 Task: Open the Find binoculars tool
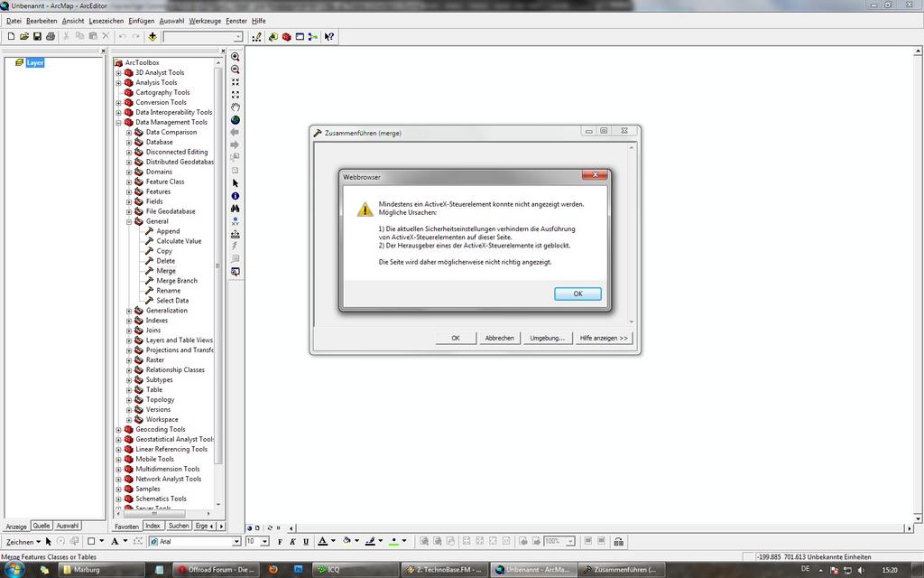coord(236,209)
